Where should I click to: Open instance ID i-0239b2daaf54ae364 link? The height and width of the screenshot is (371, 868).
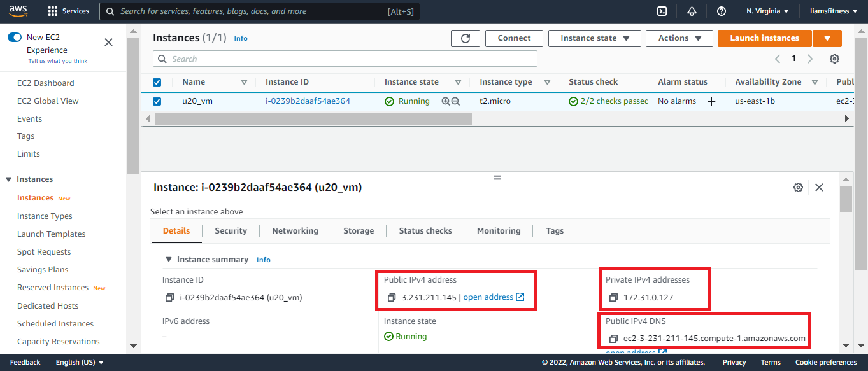pyautogui.click(x=308, y=101)
